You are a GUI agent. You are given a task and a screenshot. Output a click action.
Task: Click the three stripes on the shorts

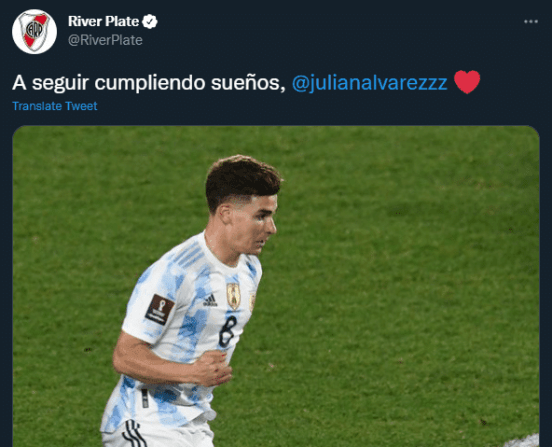[134, 433]
